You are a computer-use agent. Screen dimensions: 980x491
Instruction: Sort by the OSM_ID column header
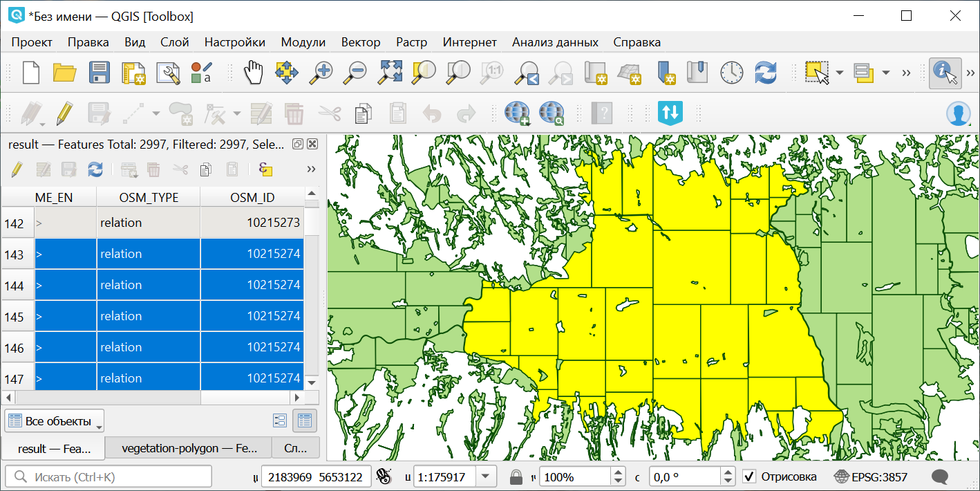[252, 197]
